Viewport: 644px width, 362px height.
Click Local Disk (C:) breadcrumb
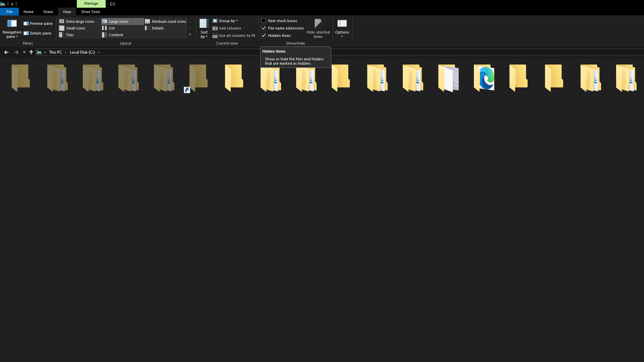tap(82, 52)
